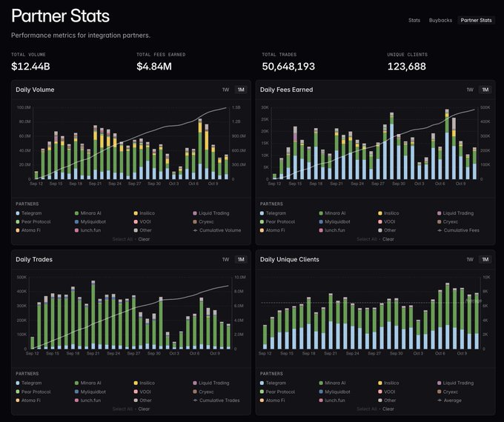Image resolution: width=504 pixels, height=422 pixels.
Task: Clear partners in Daily Volume chart
Action: click(144, 239)
